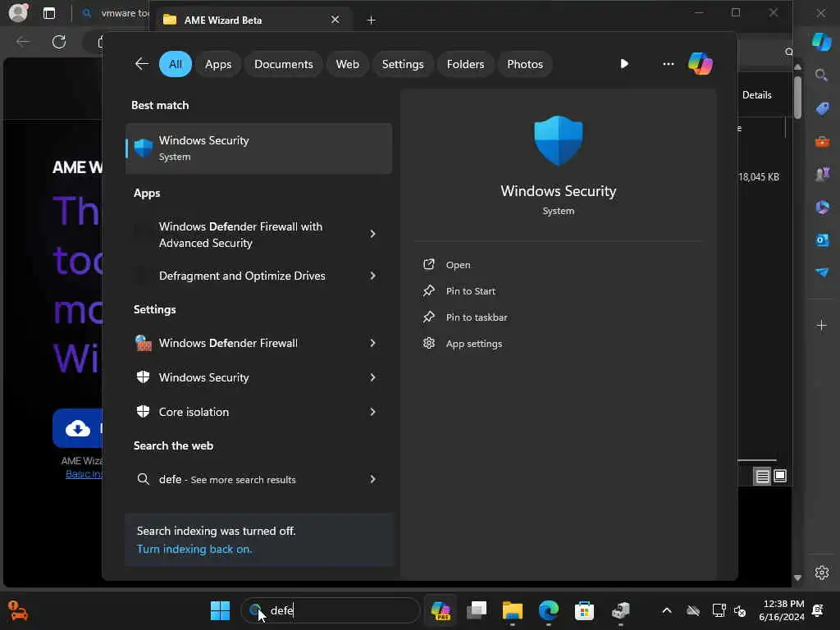Open the clock showing 12:38 PM
840x630 pixels.
(782, 610)
